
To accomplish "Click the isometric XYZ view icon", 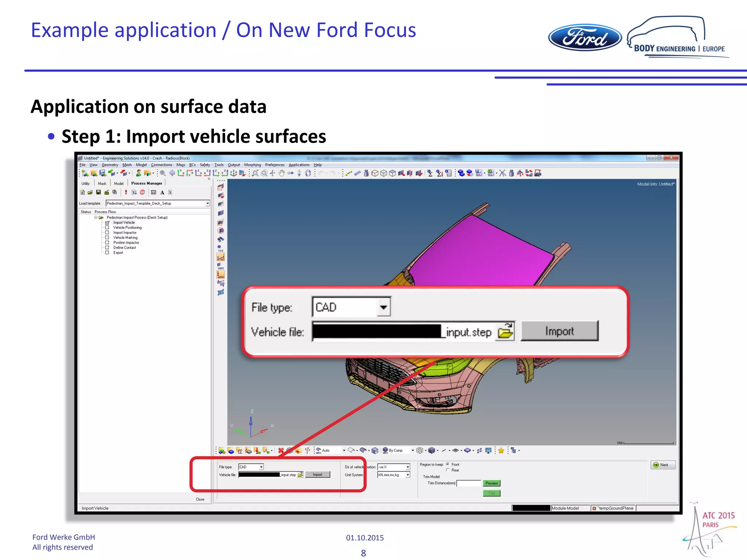I will [233, 173].
